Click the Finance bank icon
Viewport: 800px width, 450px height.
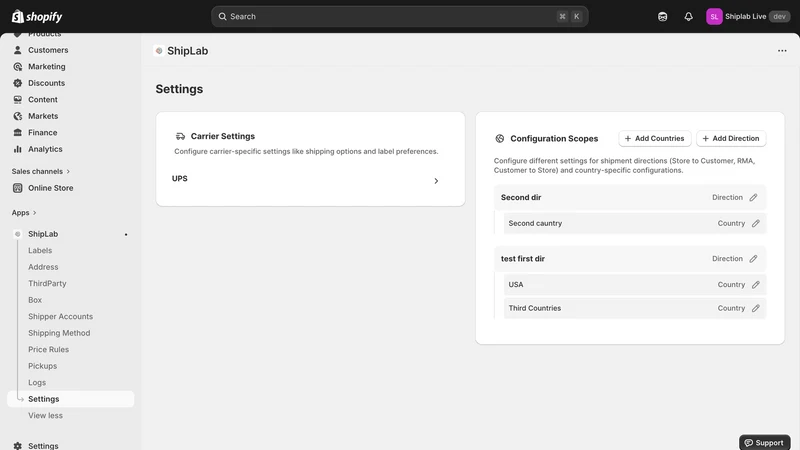click(x=18, y=132)
